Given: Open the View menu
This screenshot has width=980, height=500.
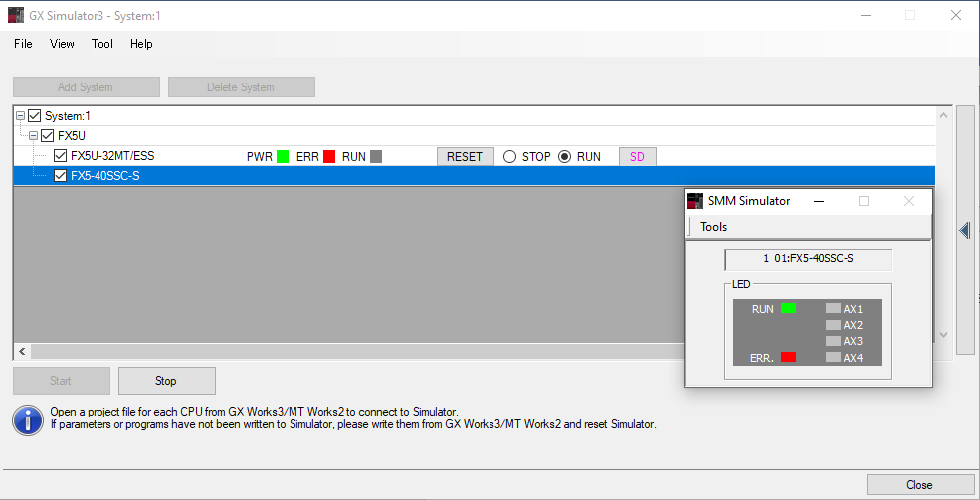Looking at the screenshot, I should [62, 44].
